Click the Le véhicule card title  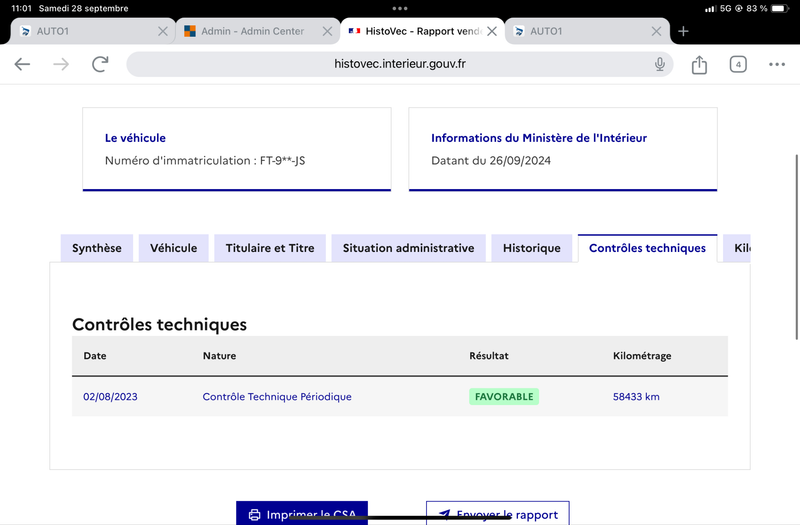[x=135, y=138]
